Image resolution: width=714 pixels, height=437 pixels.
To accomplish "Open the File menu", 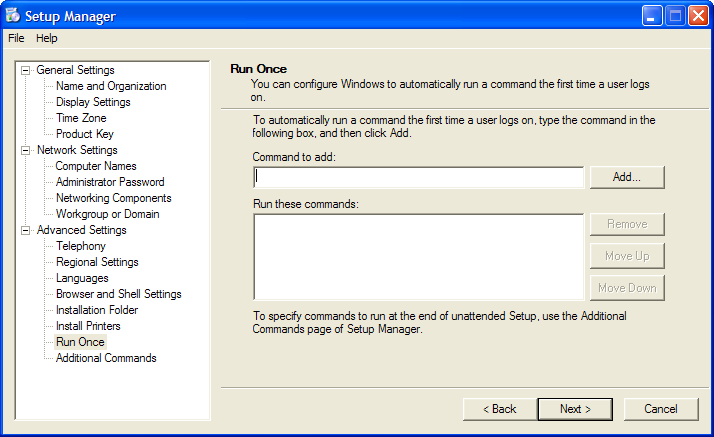I will (16, 38).
